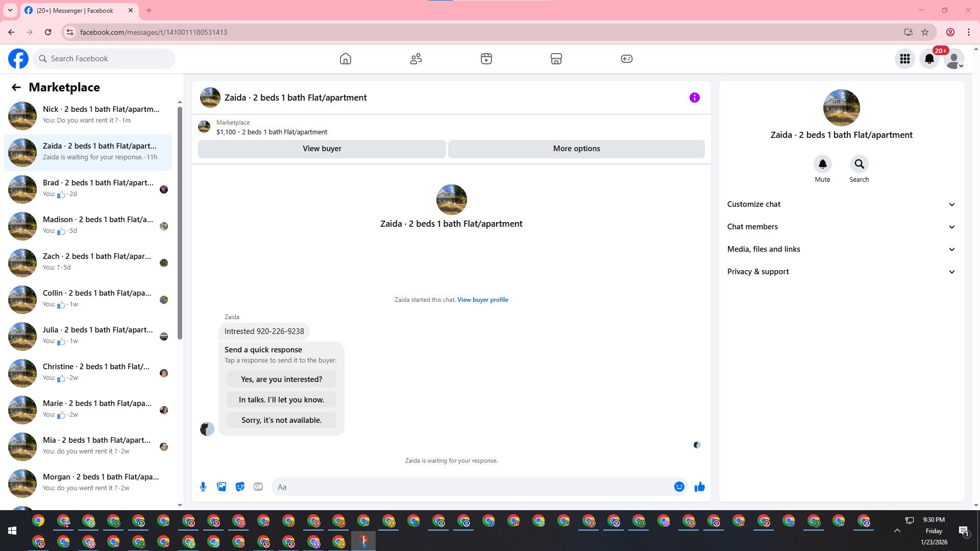Send a thumbs-up like
Screen dimensions: 980x551
click(x=700, y=487)
